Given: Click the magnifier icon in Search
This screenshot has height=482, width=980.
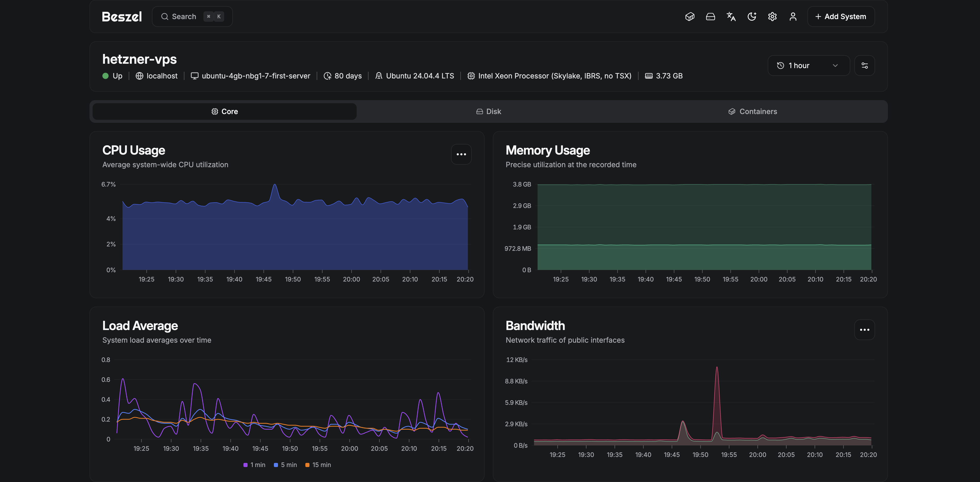Looking at the screenshot, I should click(164, 17).
